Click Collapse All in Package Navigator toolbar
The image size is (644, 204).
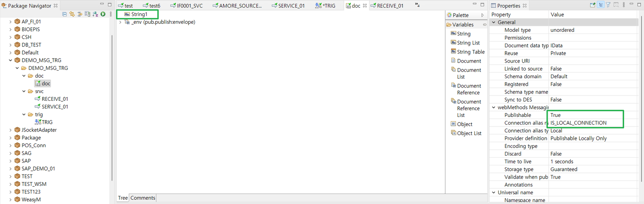[x=64, y=14]
